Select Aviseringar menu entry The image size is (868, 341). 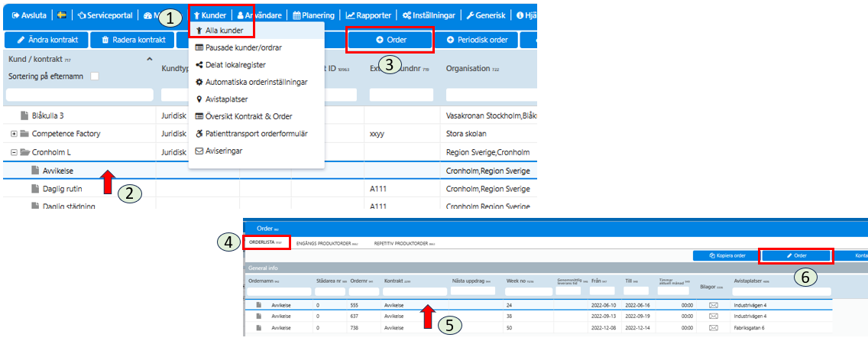point(219,151)
